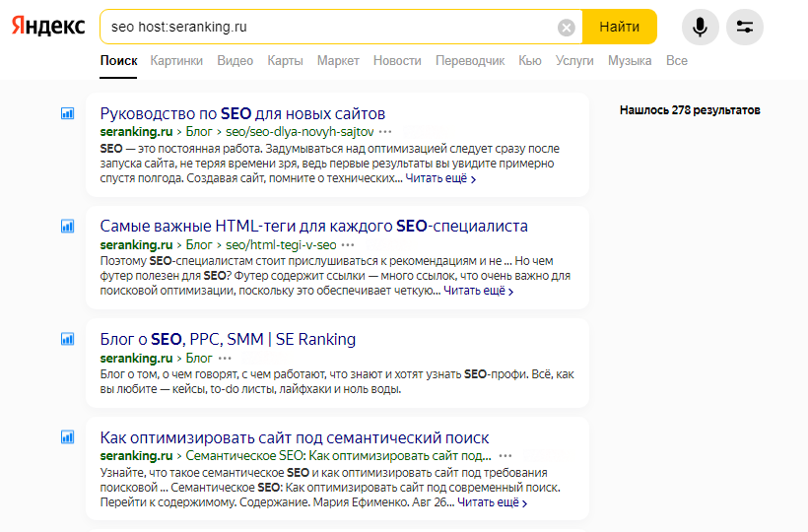Click Блог breadcrumb in third result

tap(199, 358)
